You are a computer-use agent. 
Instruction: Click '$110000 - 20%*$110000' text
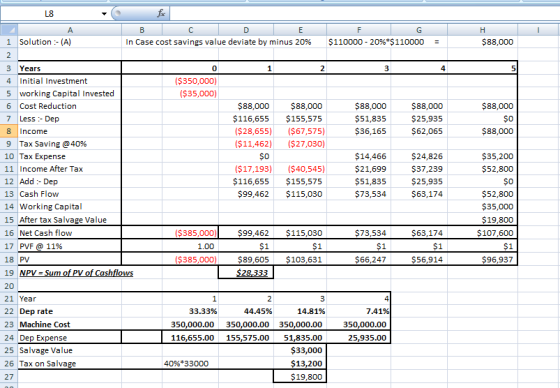(x=376, y=42)
